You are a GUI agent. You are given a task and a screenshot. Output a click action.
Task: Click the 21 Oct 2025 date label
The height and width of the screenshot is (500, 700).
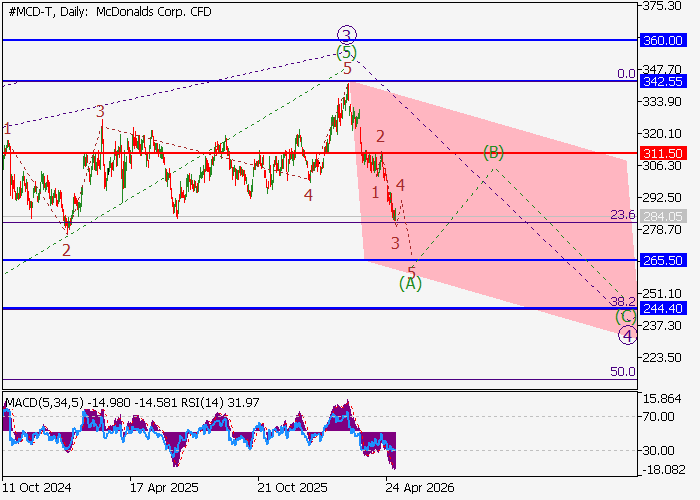click(292, 488)
